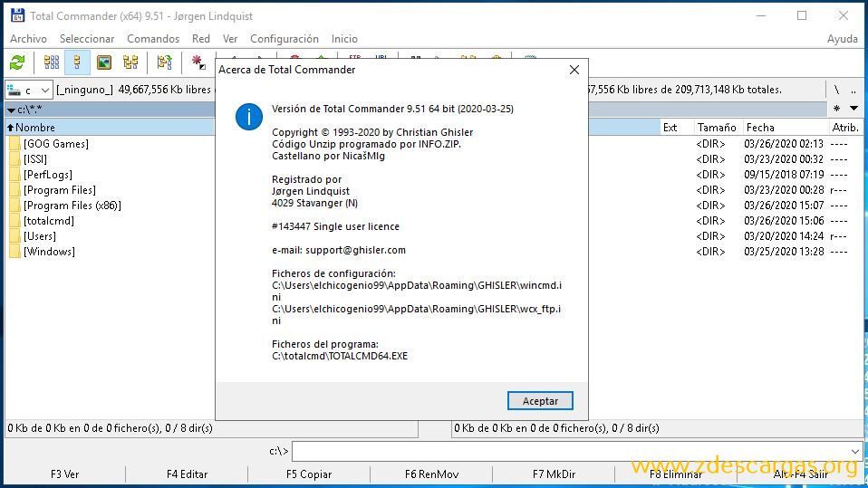The image size is (868, 488).
Task: Close the Acerca de Total Commander dialog
Action: (x=574, y=70)
